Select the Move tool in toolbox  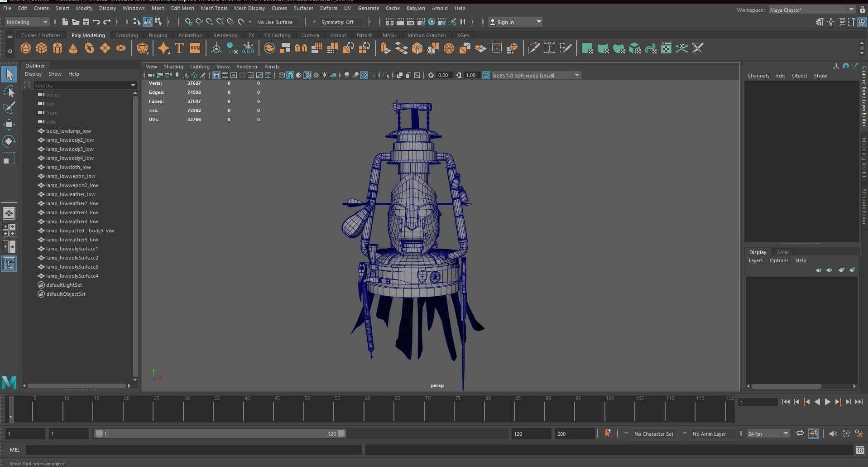[x=9, y=125]
